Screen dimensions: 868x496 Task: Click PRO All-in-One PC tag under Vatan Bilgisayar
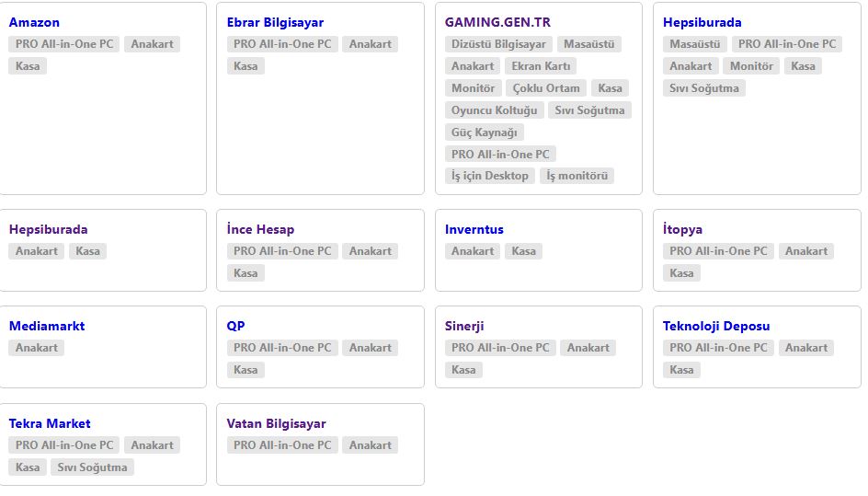tap(282, 445)
